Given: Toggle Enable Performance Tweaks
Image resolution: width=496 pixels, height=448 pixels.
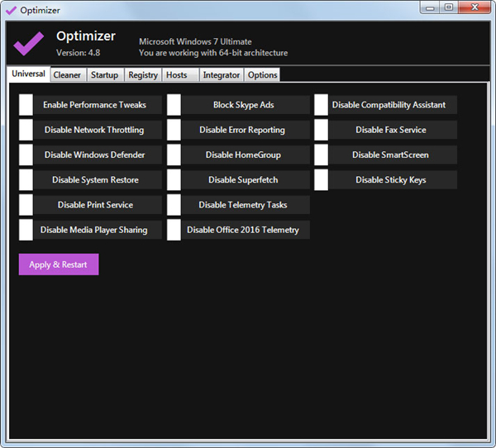Looking at the screenshot, I should [26, 105].
